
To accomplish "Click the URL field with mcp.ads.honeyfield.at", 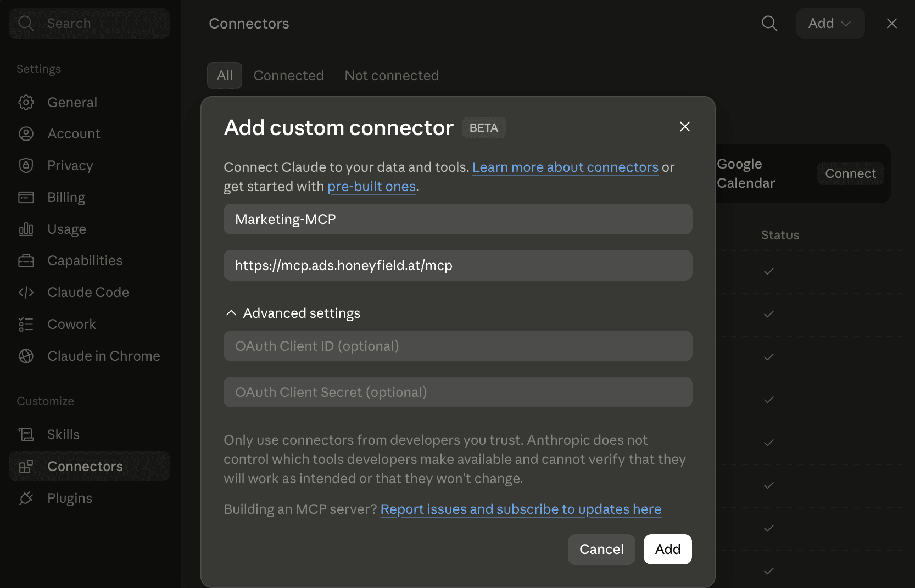I will pyautogui.click(x=457, y=265).
